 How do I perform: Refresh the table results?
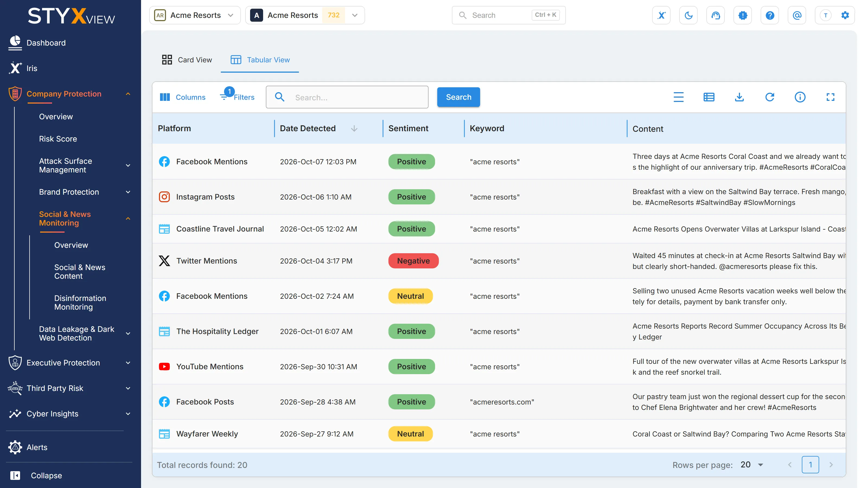pyautogui.click(x=769, y=97)
